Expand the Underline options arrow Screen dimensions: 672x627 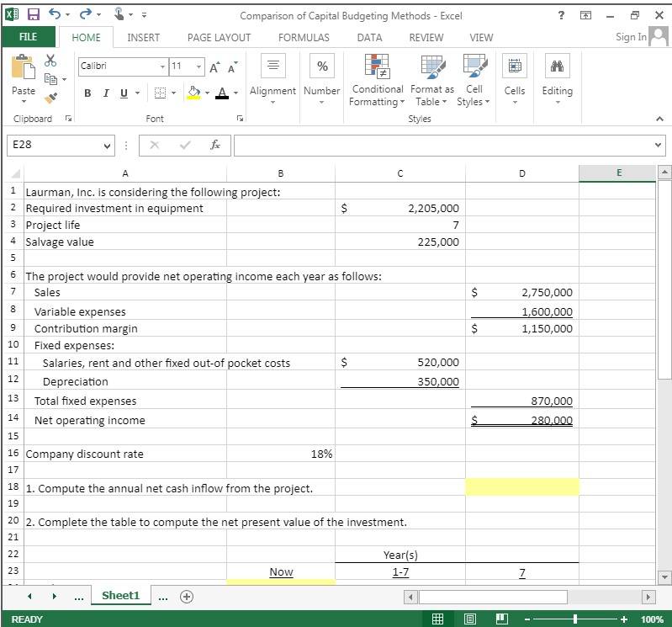138,93
